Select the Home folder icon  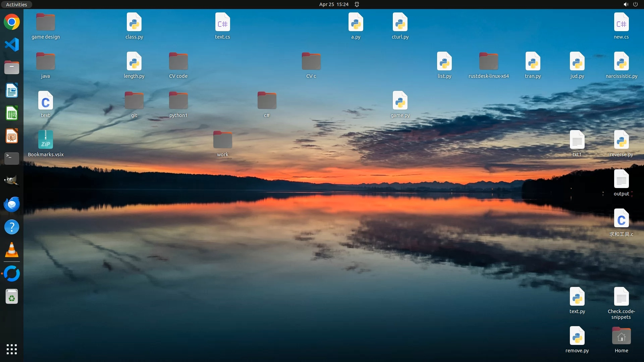(x=621, y=336)
